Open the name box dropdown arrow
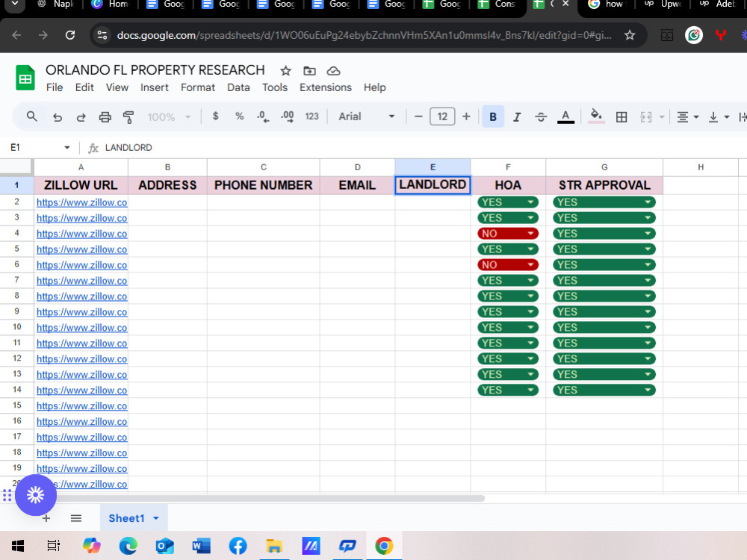Screen dimensions: 747x560 pyautogui.click(x=66, y=148)
